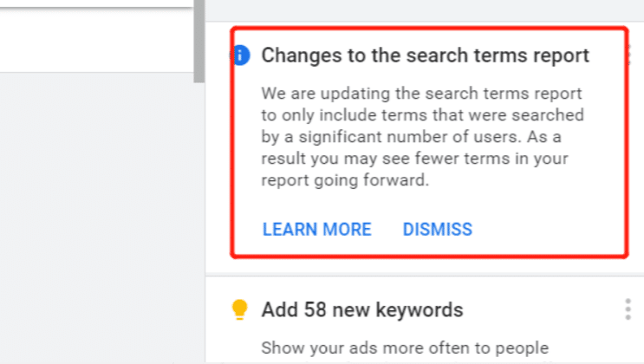Click the yellow lightbulb recommendation icon

point(241,309)
